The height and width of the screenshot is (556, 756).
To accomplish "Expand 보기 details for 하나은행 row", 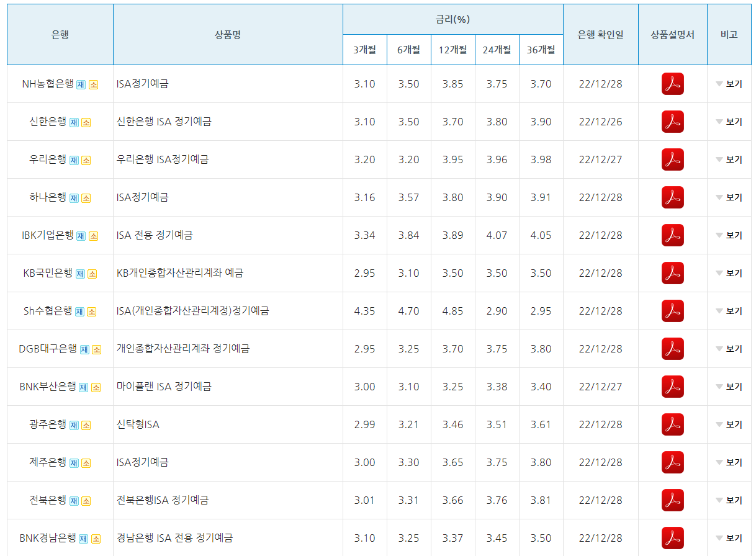I will [729, 197].
